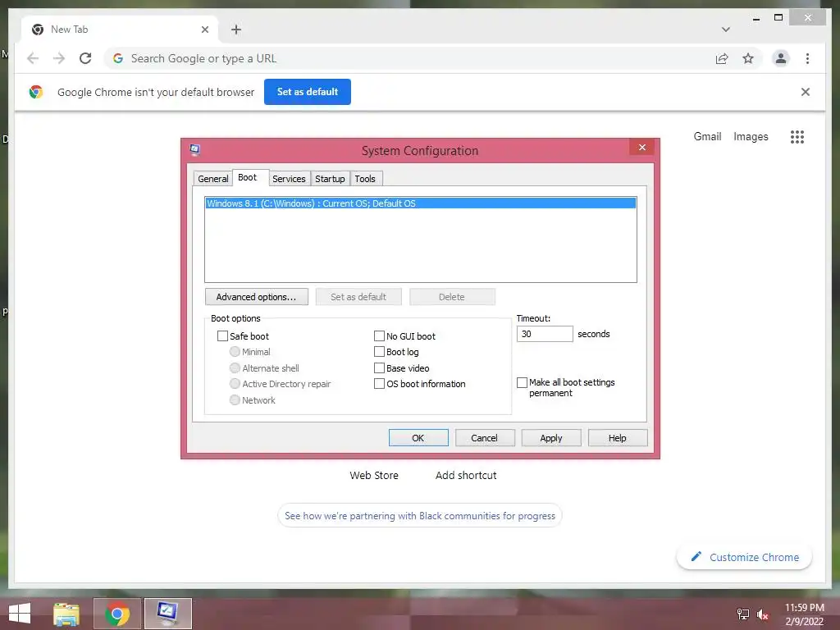Expand Chrome's tab search chevron

(x=725, y=30)
